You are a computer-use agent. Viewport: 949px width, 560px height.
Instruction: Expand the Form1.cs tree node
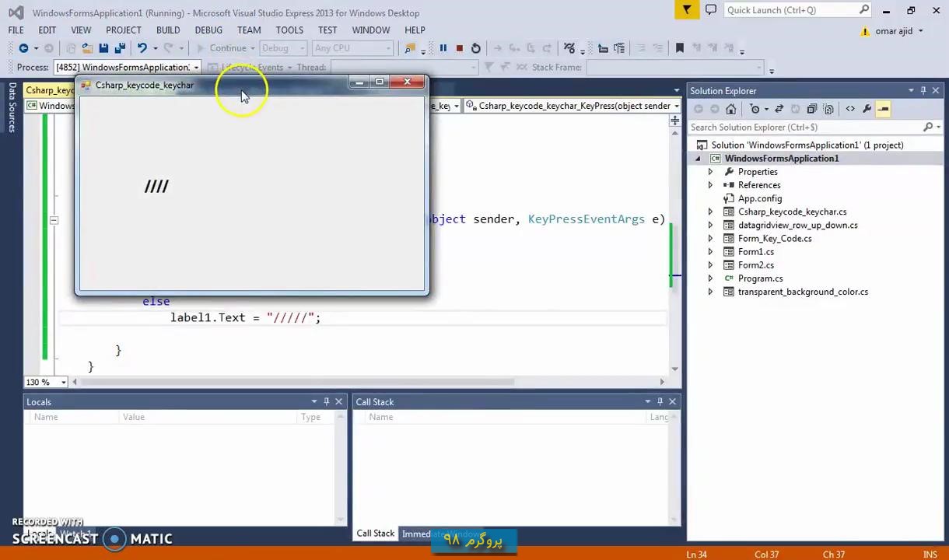click(710, 252)
